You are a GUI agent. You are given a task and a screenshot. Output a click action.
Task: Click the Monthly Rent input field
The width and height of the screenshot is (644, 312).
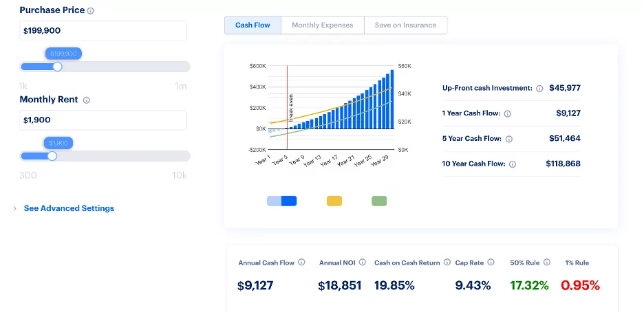pos(103,120)
